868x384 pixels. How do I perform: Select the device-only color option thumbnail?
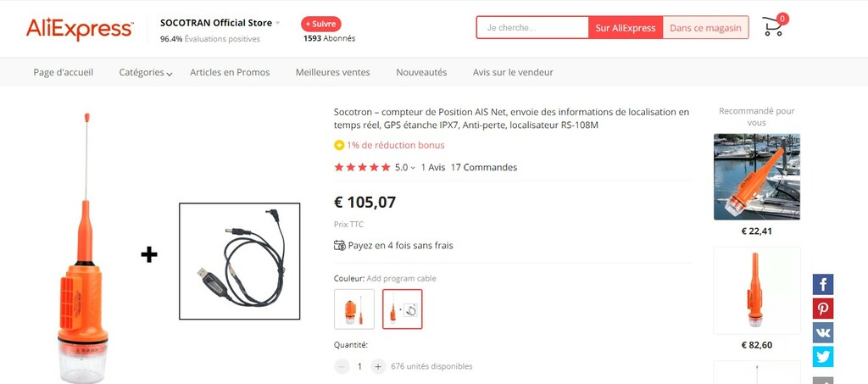click(354, 309)
